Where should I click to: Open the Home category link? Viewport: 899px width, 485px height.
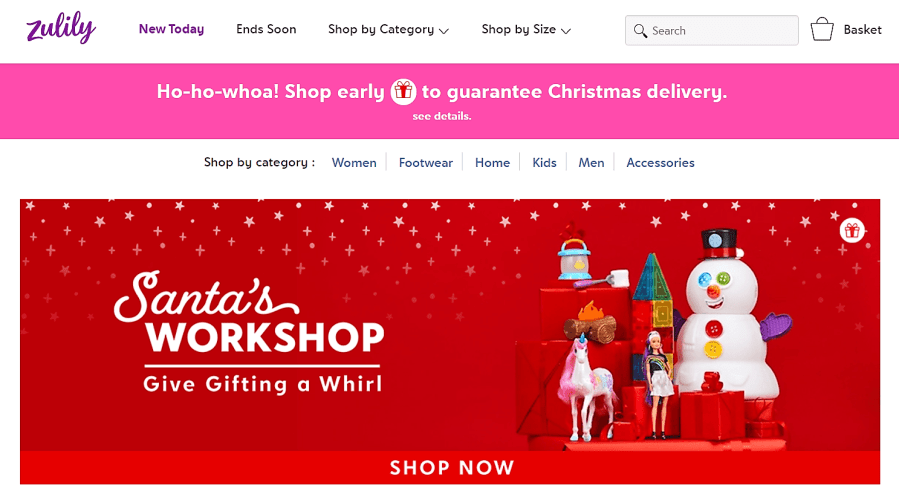click(492, 163)
